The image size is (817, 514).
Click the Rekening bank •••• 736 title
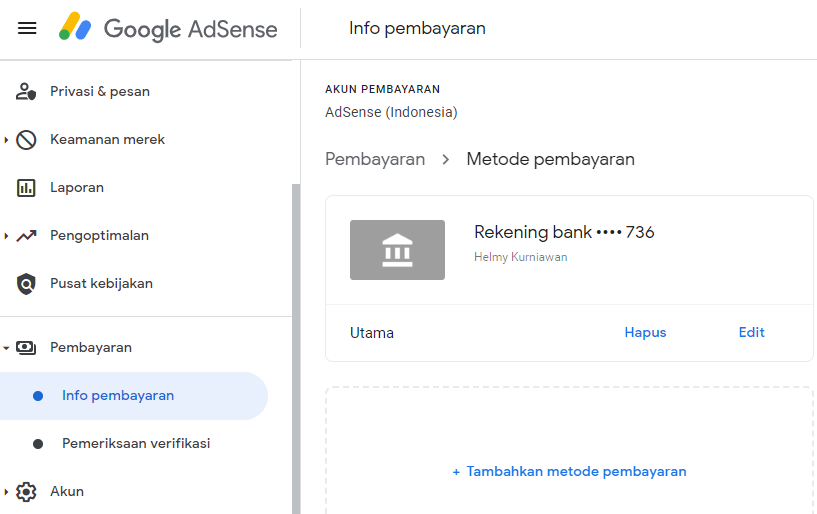coord(564,232)
